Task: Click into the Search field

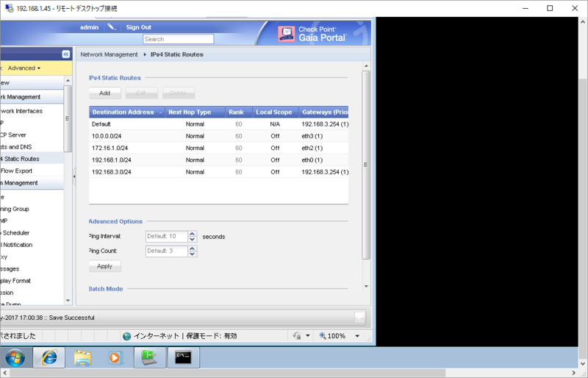Action: pyautogui.click(x=178, y=39)
